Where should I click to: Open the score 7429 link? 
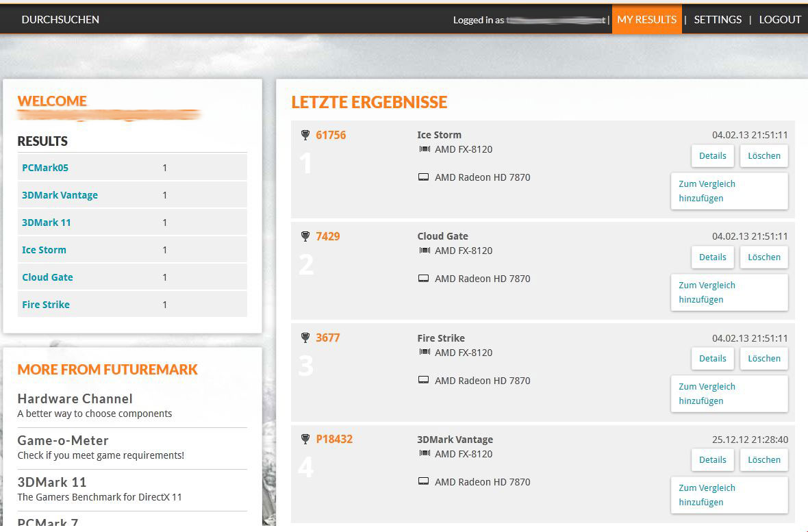[x=328, y=237]
